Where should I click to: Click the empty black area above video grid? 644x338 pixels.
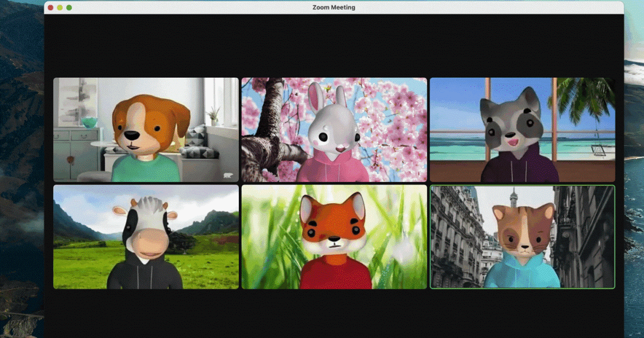pos(333,46)
